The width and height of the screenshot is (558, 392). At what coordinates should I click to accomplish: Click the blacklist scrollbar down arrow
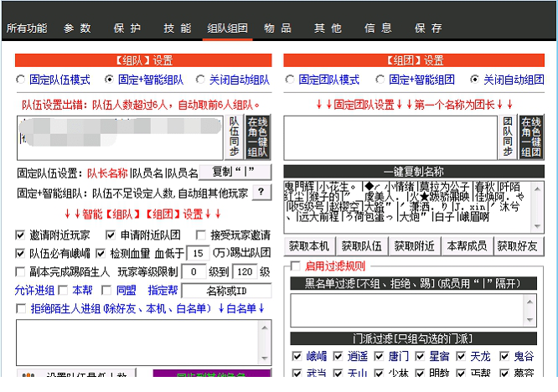[530, 319]
